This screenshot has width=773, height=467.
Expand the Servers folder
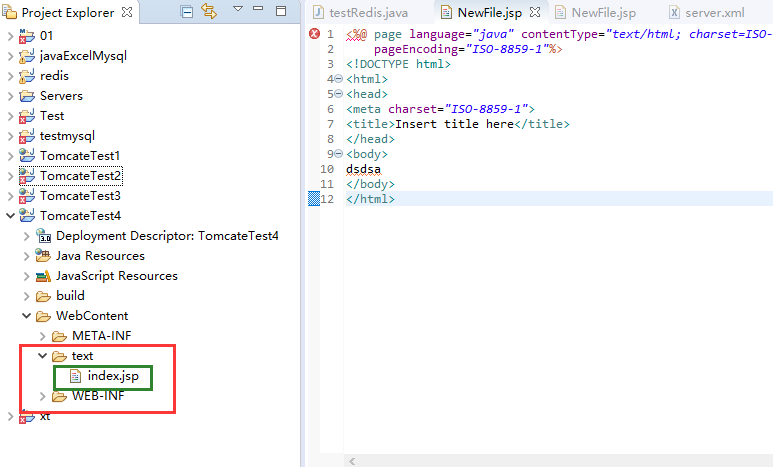click(10, 96)
